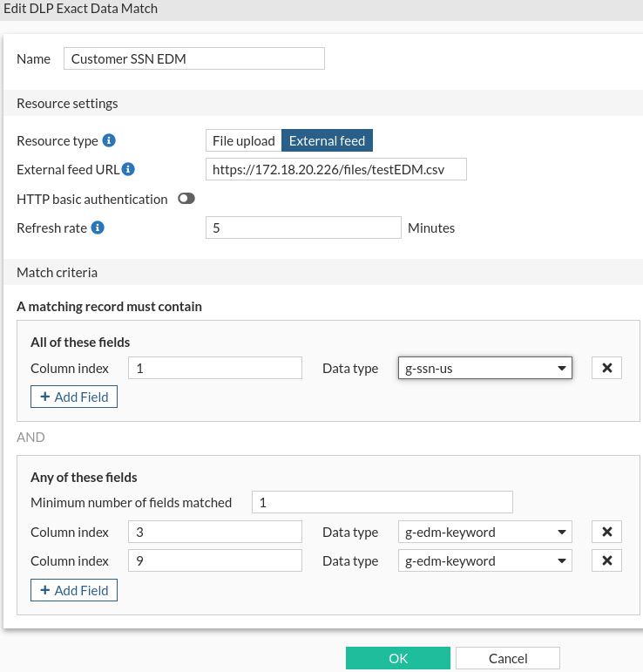This screenshot has width=643, height=672.
Task: Focus the External feed URL text box
Action: pos(336,169)
